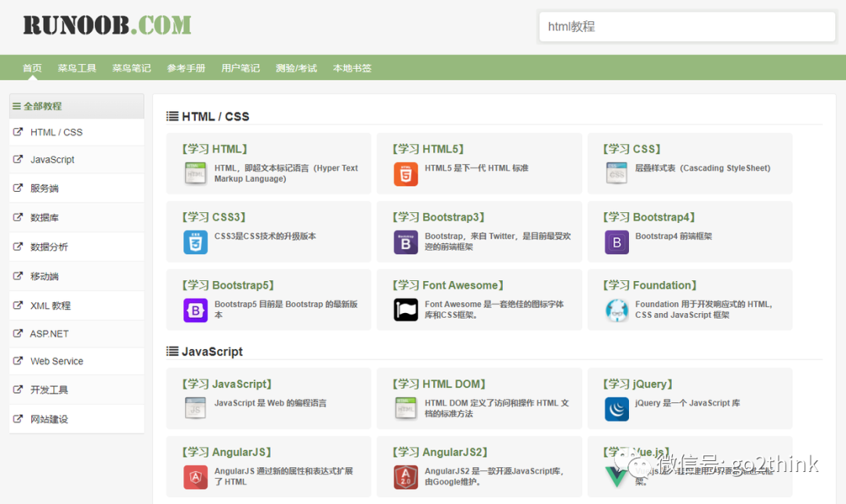
Task: Click the HTML tutorial card icon
Action: 195,174
